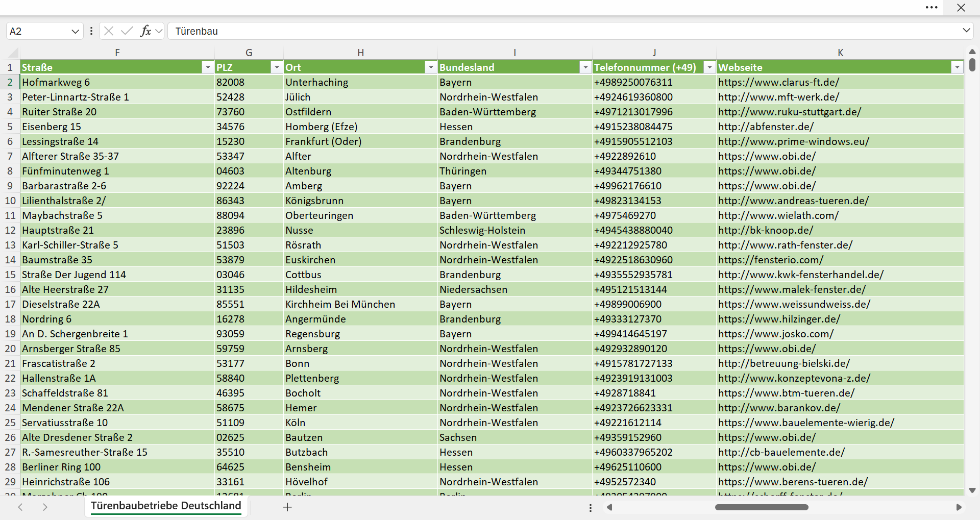Viewport: 980px width, 520px height.
Task: Open link http://www.rath-fenster.de/
Action: click(x=785, y=245)
